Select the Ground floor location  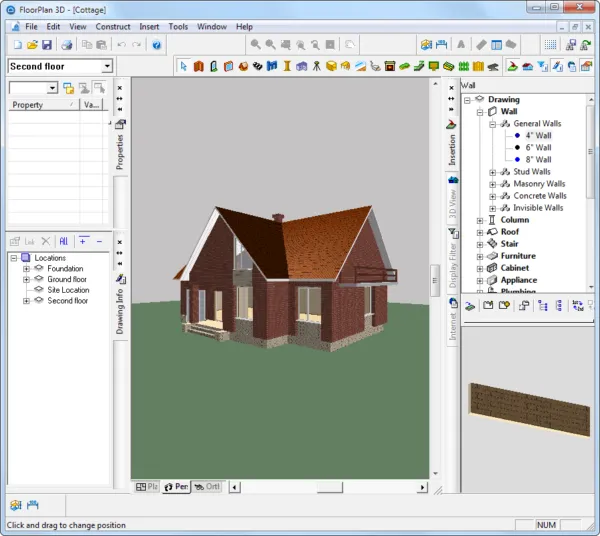click(67, 279)
